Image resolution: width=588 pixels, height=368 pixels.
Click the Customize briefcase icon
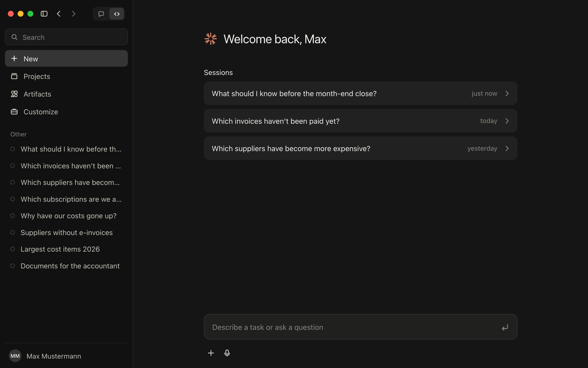tap(14, 112)
